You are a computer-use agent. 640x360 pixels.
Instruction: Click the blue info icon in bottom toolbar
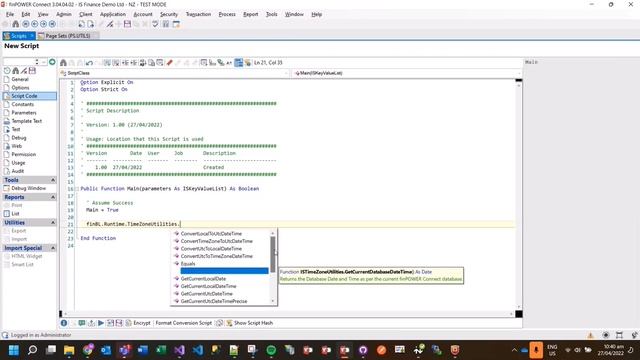64,323
